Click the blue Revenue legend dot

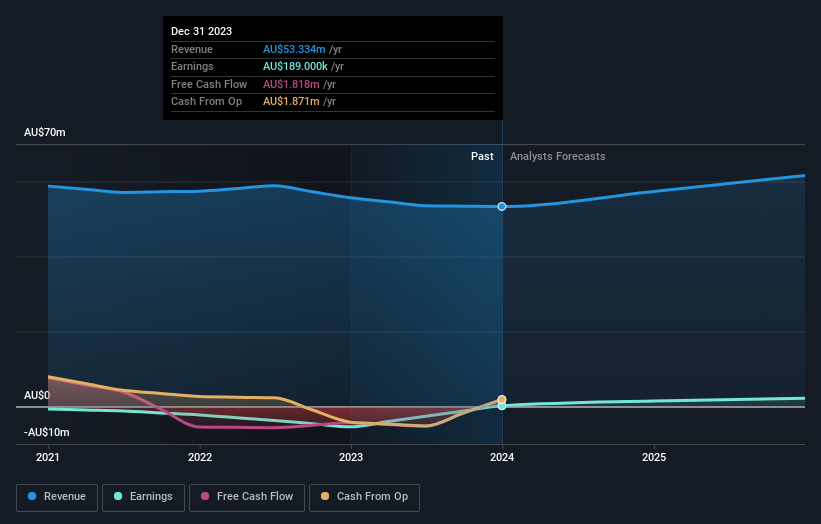pyautogui.click(x=32, y=496)
